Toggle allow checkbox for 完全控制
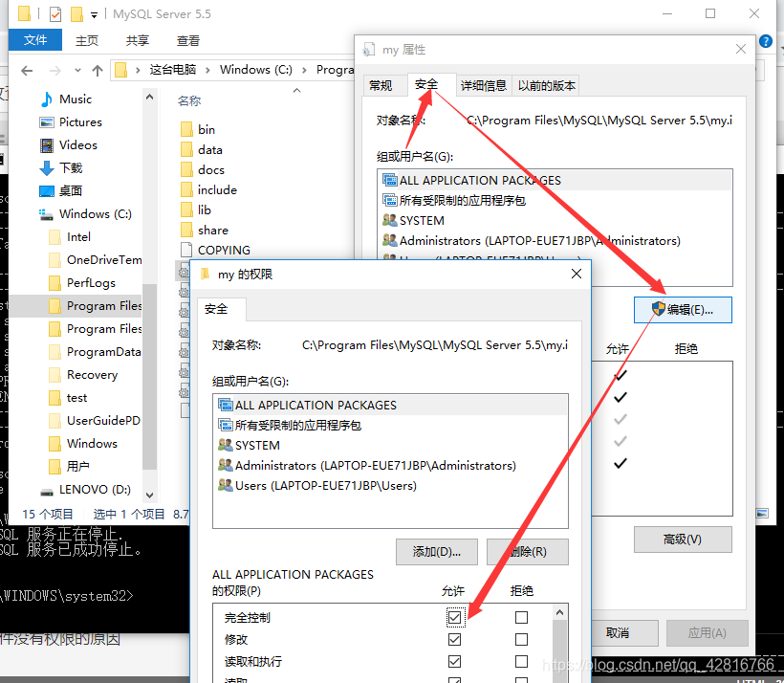 pos(454,617)
